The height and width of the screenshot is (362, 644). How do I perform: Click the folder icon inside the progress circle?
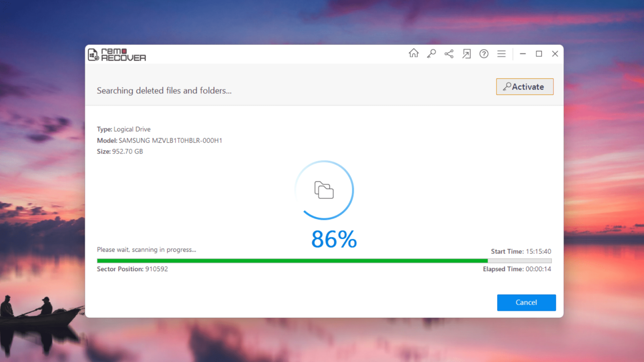pyautogui.click(x=324, y=190)
